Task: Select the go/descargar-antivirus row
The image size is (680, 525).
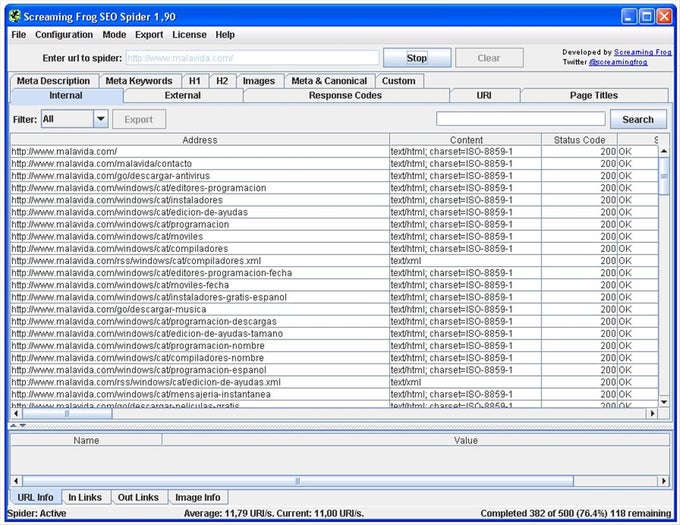Action: click(334, 176)
